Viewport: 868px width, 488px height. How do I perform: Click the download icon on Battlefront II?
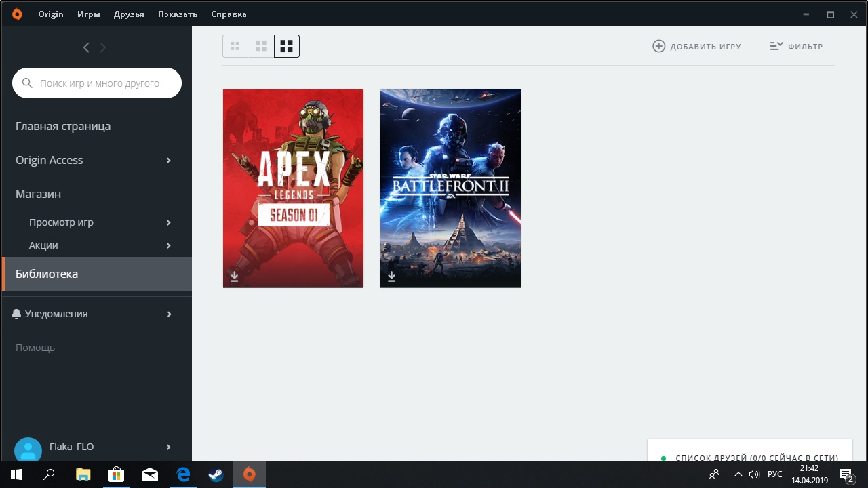391,277
